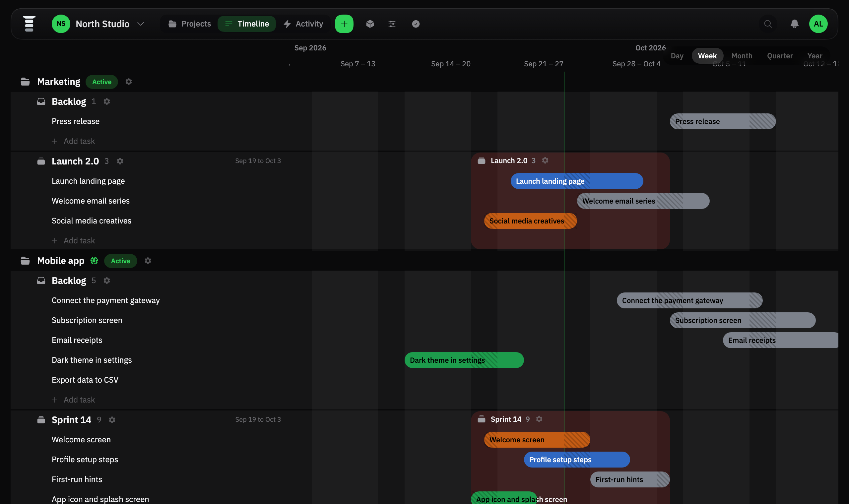Select the green Dark theme in settings bar
The width and height of the screenshot is (849, 504).
[x=464, y=360]
